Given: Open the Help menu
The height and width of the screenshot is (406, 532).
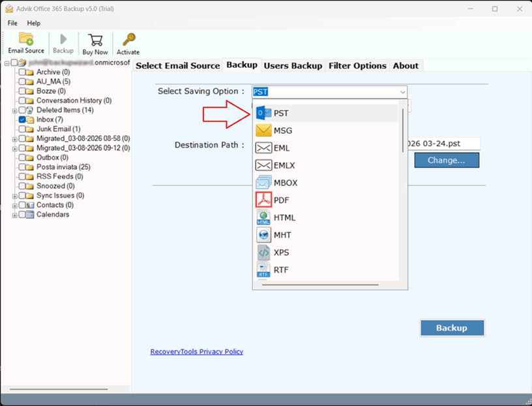Looking at the screenshot, I should [x=34, y=23].
